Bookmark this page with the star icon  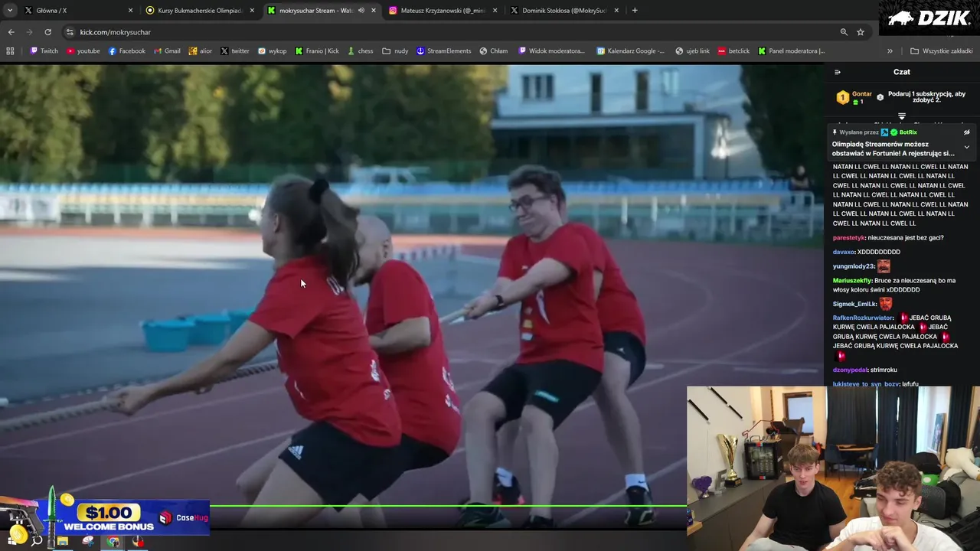[x=861, y=32]
